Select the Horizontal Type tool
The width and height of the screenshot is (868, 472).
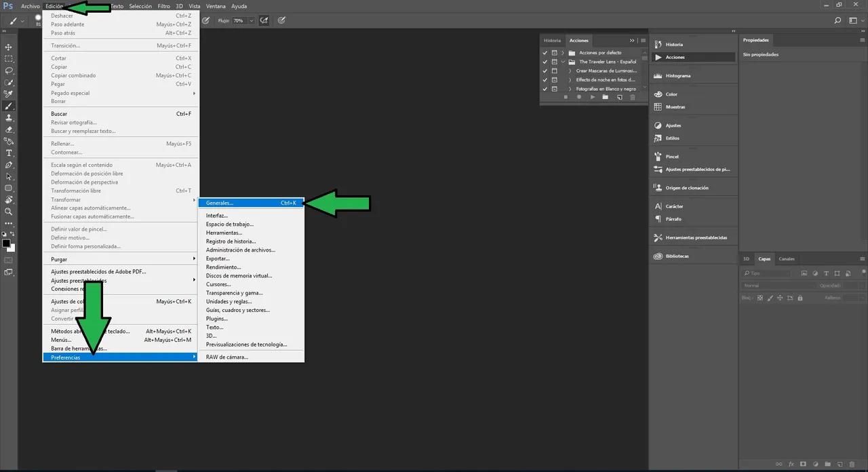(9, 153)
